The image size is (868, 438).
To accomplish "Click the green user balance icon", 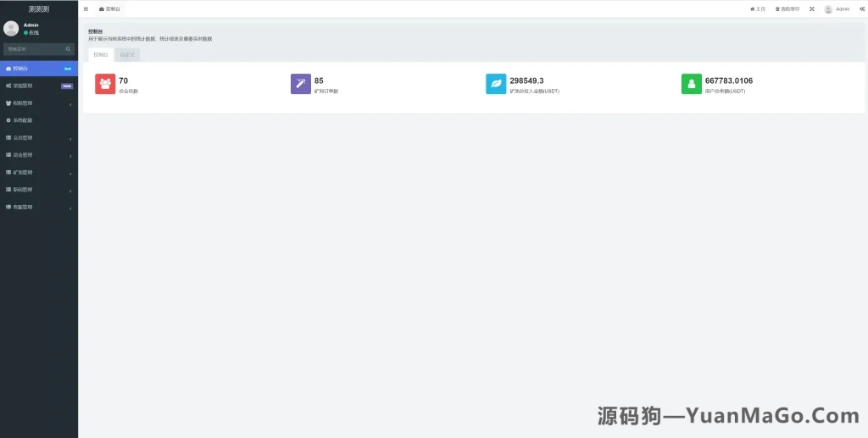I will tap(692, 84).
